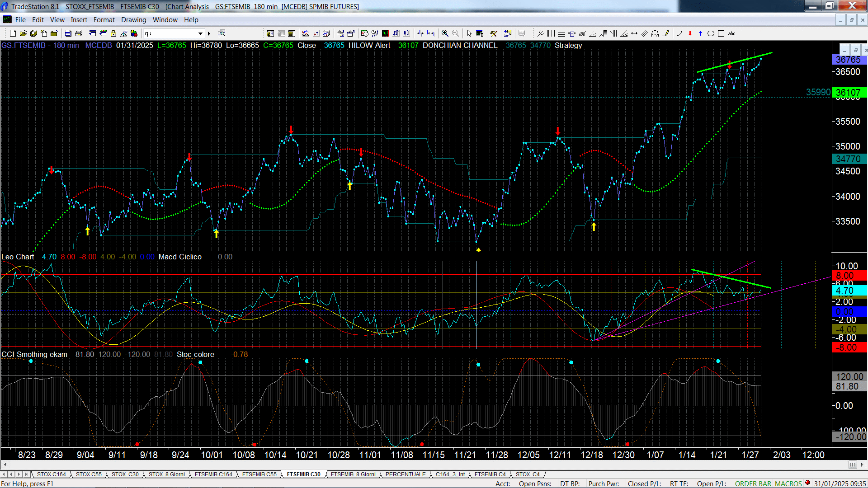868x488 pixels.
Task: Switch to the STOX C164 tab
Action: (52, 474)
